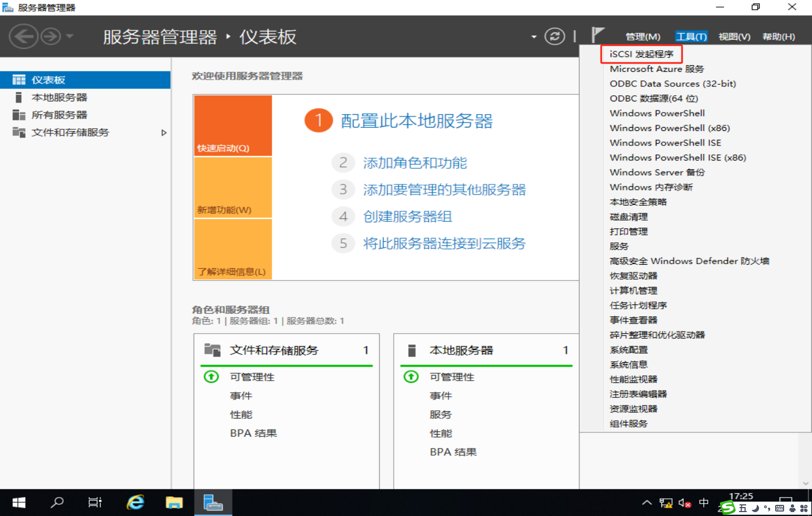Open taskbar search magnifier

57,503
